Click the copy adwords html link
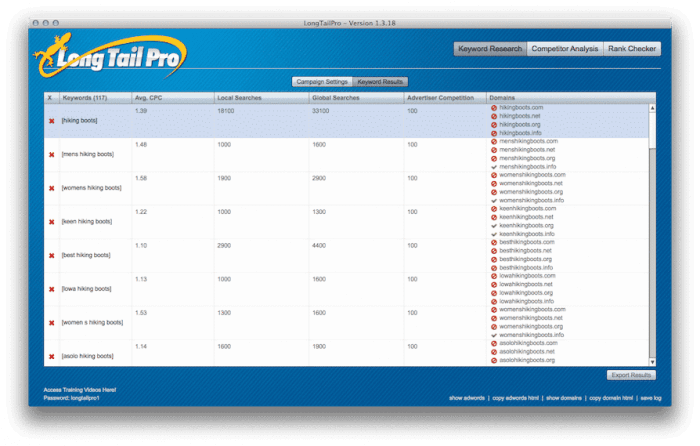The width and height of the screenshot is (700, 446). (515, 398)
